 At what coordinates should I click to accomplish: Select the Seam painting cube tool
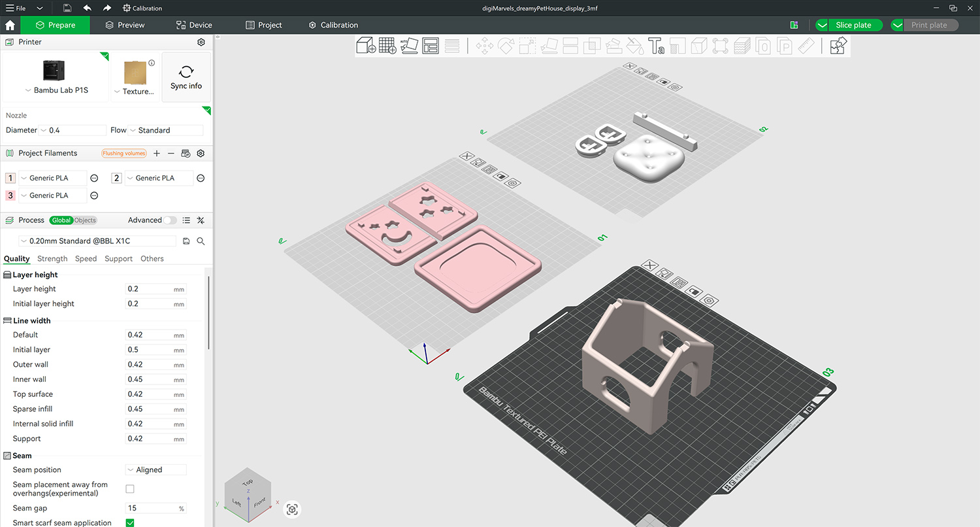click(x=698, y=46)
